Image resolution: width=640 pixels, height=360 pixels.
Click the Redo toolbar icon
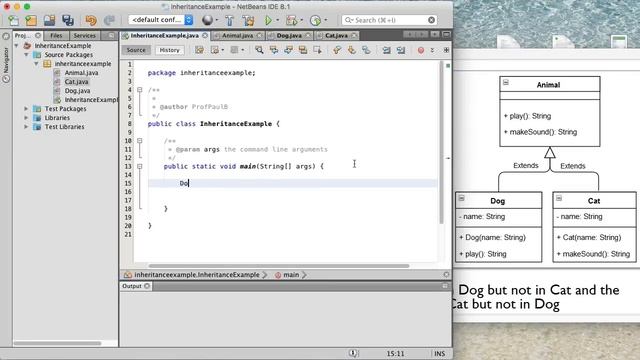point(109,20)
